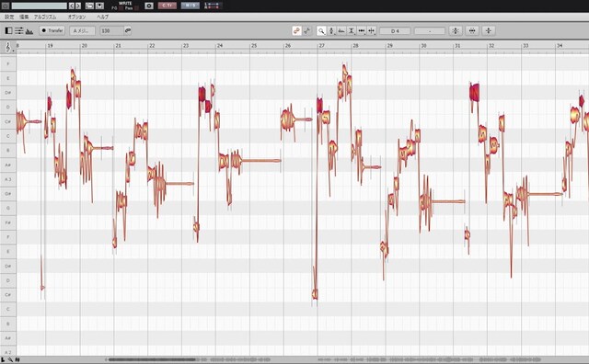Image resolution: width=589 pixels, height=364 pixels.
Task: Open the L/R channel routing control
Action: pyautogui.click(x=213, y=6)
